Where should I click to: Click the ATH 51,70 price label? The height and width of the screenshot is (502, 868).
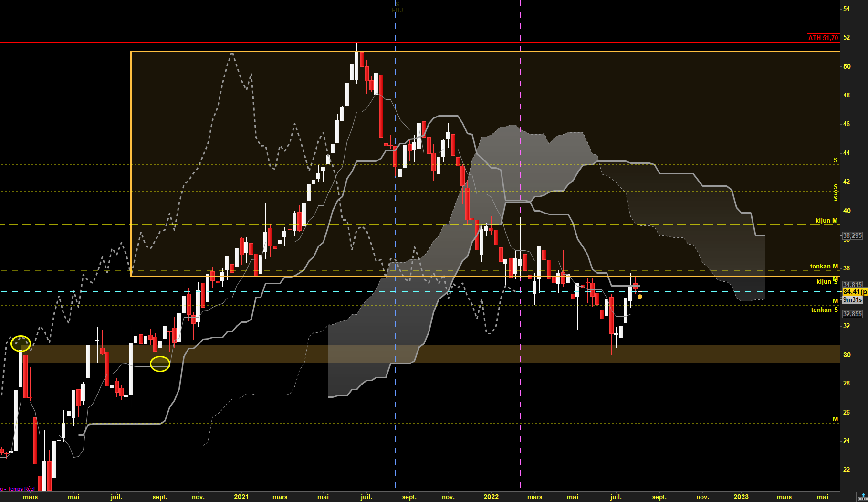823,38
